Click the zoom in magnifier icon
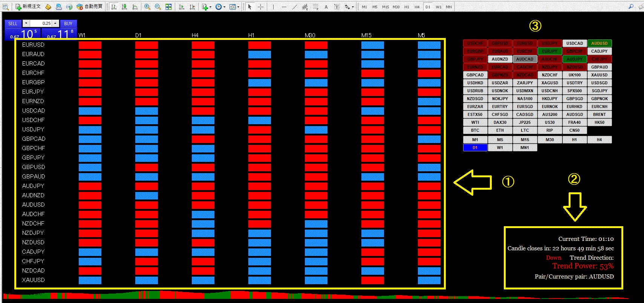644x303 pixels. click(147, 7)
